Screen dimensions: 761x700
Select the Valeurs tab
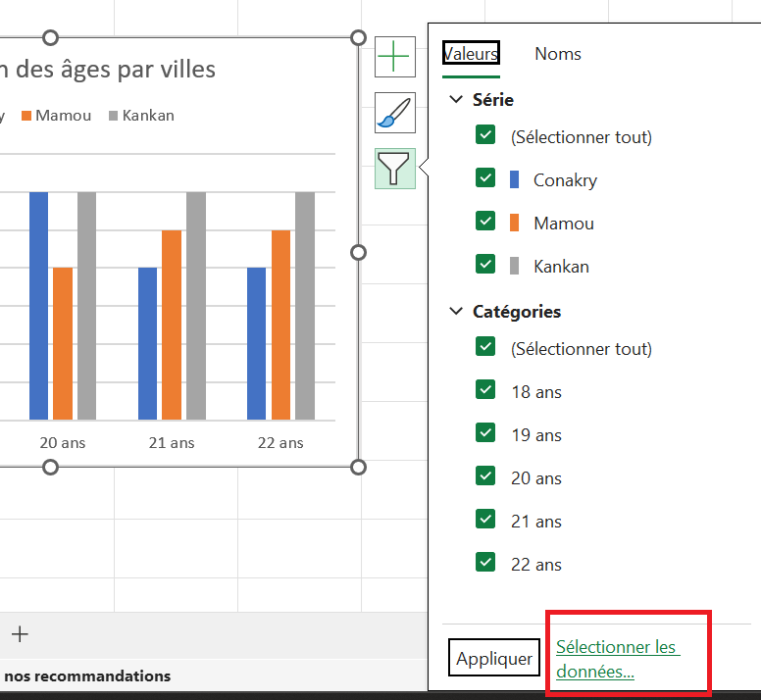pos(471,54)
